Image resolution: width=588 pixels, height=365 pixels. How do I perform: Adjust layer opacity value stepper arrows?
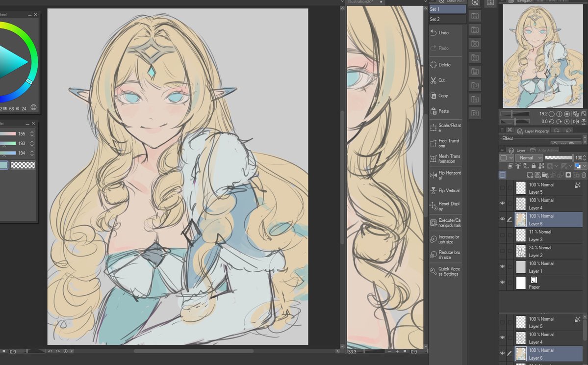pyautogui.click(x=585, y=158)
